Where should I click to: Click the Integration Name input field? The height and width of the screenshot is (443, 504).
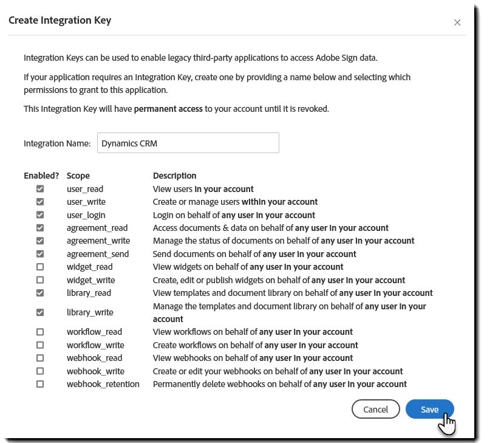pos(188,143)
